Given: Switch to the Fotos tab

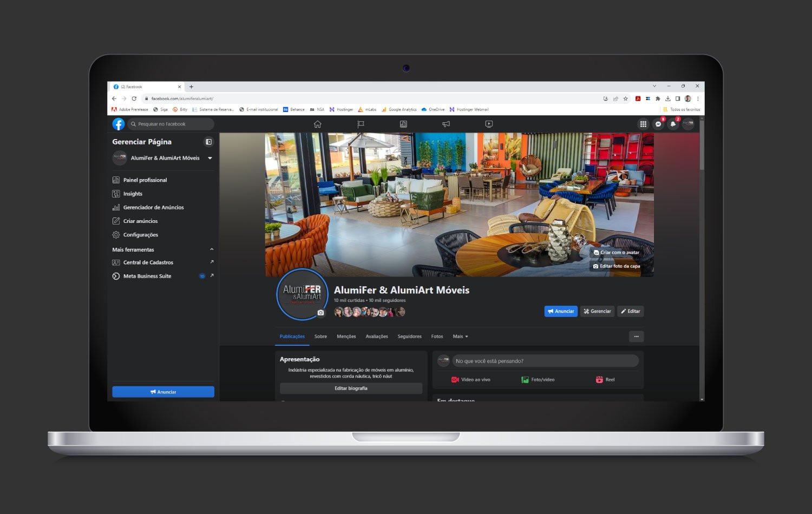Looking at the screenshot, I should [x=437, y=337].
